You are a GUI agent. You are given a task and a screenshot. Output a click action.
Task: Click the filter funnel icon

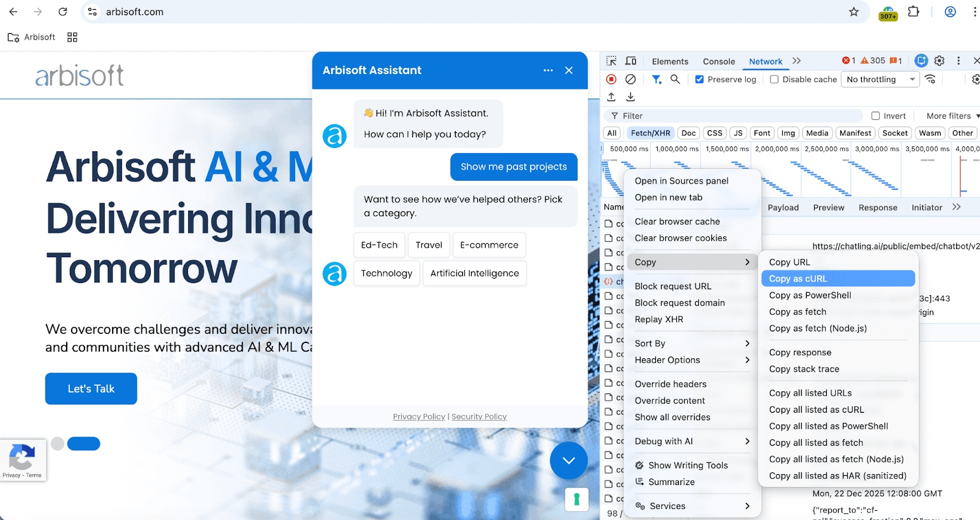[657, 79]
